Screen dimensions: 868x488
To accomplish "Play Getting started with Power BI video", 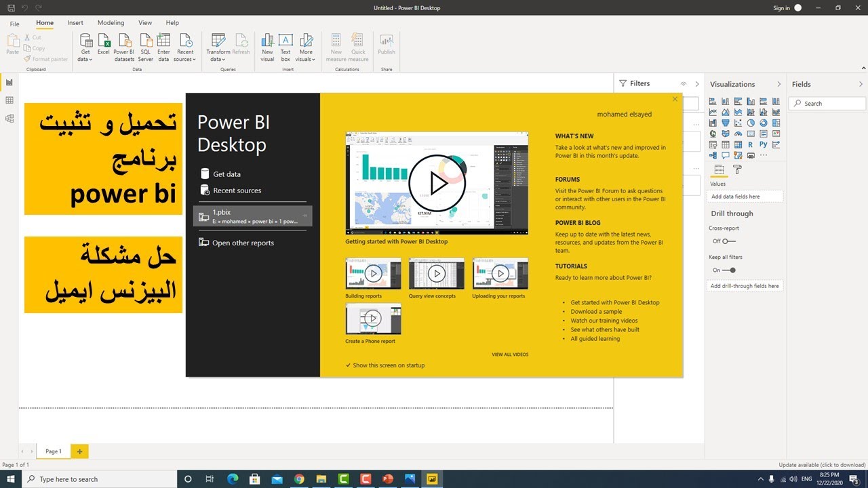I will (x=437, y=183).
